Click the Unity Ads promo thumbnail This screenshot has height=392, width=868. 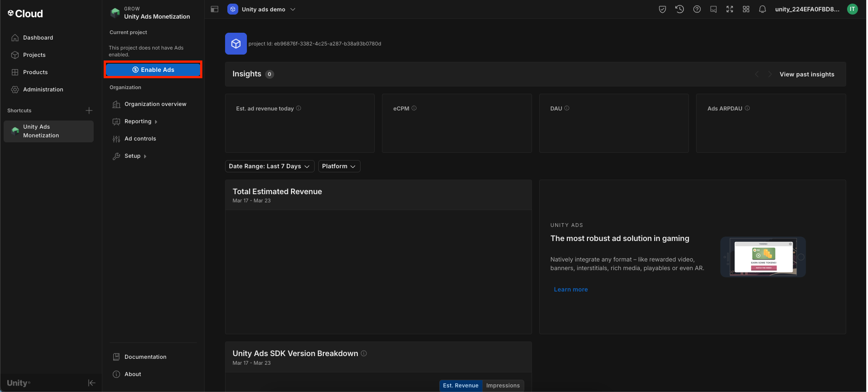[763, 257]
